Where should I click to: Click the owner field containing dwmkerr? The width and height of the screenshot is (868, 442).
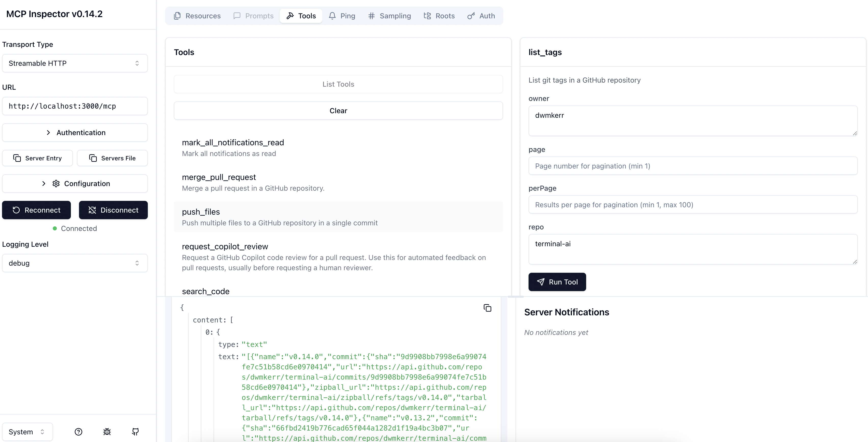click(693, 121)
